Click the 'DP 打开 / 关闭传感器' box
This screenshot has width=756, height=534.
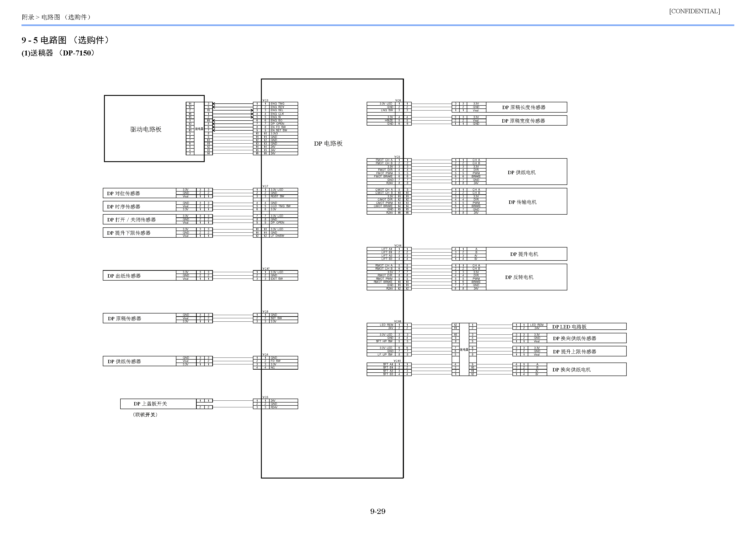[x=140, y=219]
